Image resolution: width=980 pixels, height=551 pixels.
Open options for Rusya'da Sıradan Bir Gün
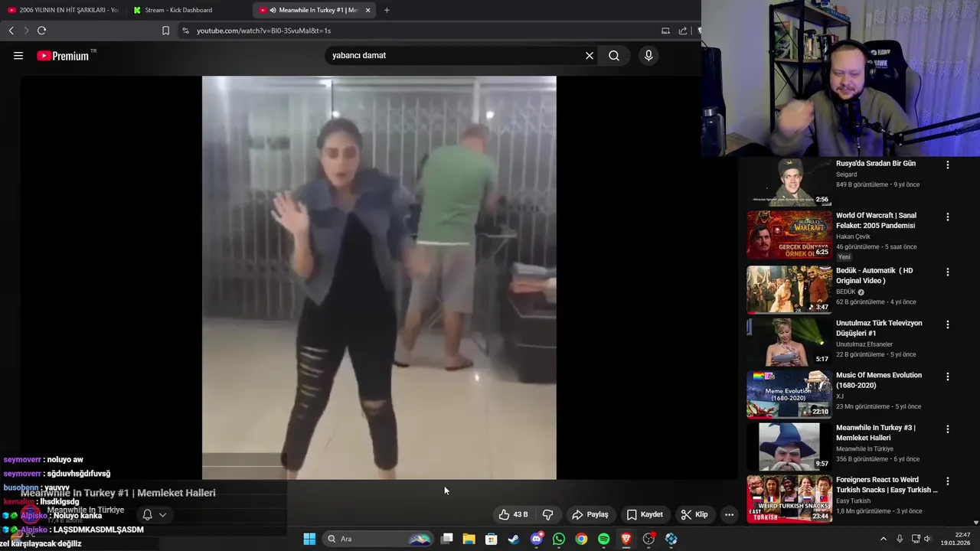click(x=947, y=165)
